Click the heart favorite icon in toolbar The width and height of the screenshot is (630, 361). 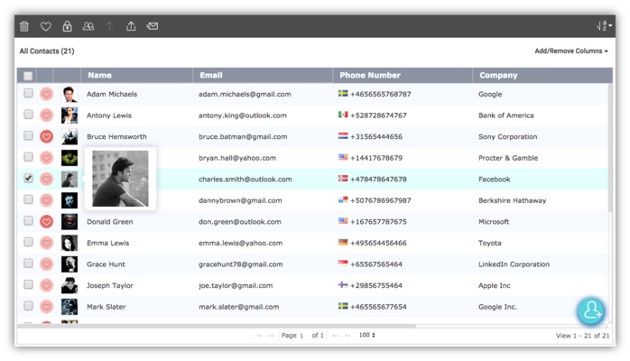(46, 27)
